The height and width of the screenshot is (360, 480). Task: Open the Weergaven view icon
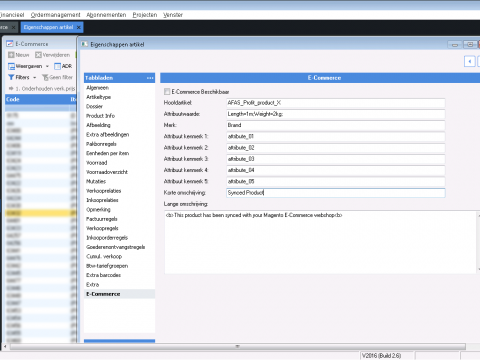pyautogui.click(x=11, y=66)
